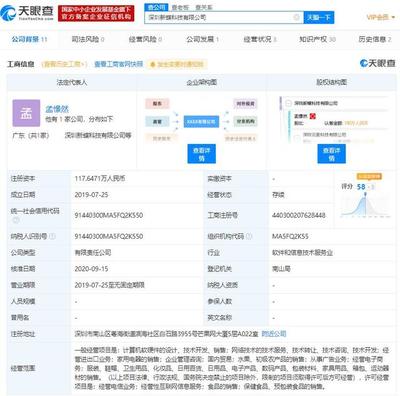Open the legal representative 孟憬然 link
This screenshot has width=400, height=396.
point(57,109)
